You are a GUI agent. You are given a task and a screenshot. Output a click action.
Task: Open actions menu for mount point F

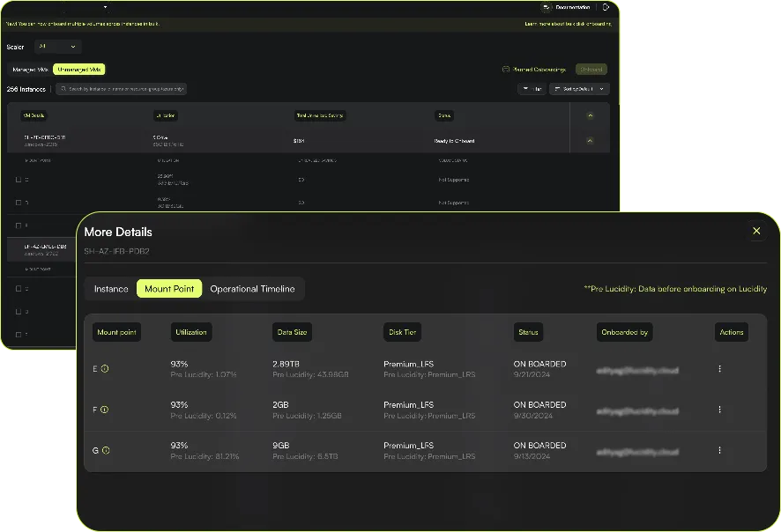click(x=719, y=410)
